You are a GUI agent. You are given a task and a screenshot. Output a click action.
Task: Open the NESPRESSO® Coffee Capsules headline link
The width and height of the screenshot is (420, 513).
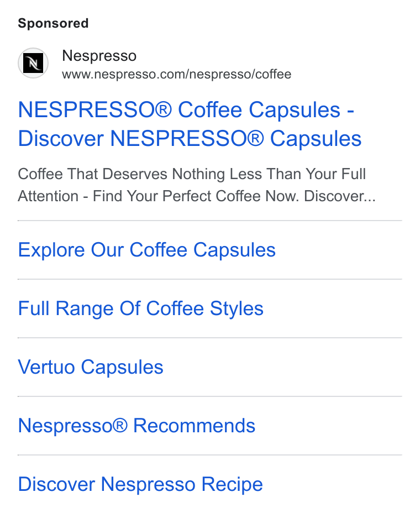click(190, 124)
